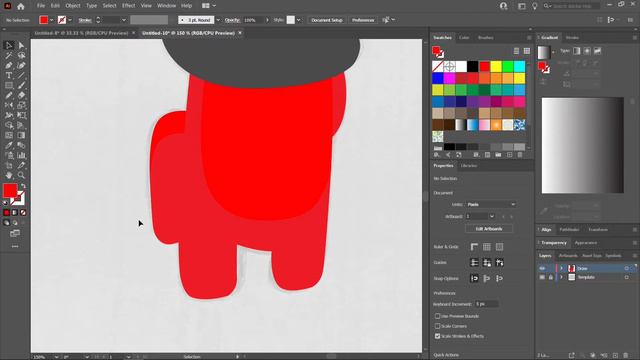640x360 pixels.
Task: Click the Preferences button in control bar
Action: [x=362, y=20]
